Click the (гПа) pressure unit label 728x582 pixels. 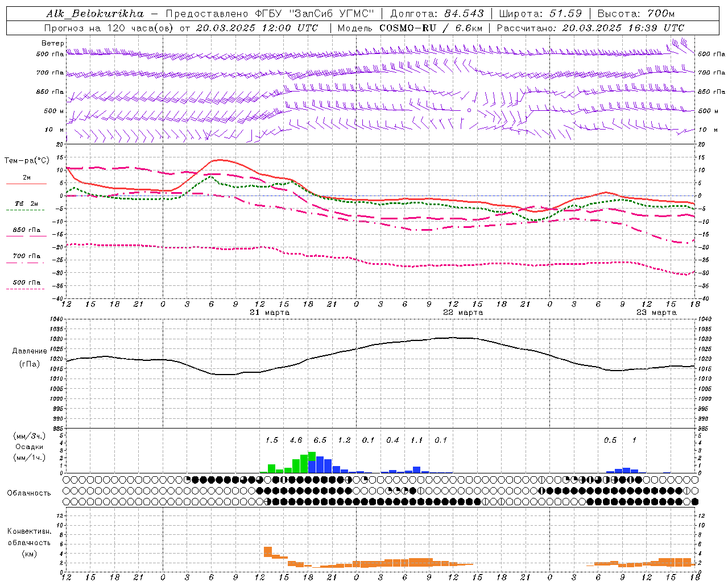[x=30, y=364]
